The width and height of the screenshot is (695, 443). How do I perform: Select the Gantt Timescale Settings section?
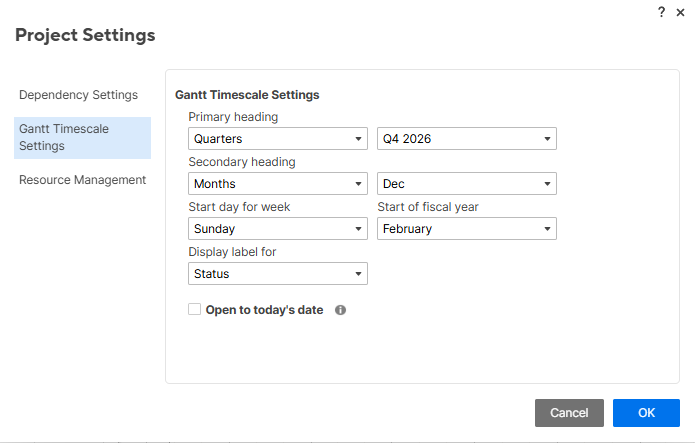click(82, 137)
